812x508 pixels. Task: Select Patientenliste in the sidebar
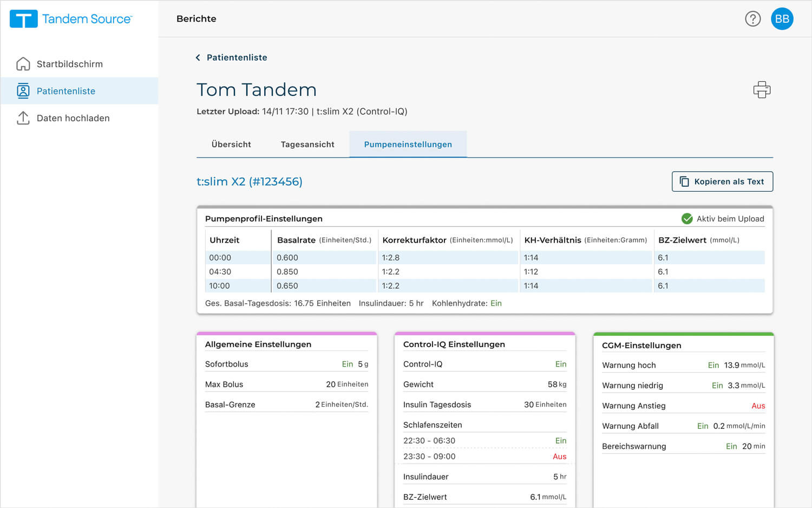click(x=79, y=90)
